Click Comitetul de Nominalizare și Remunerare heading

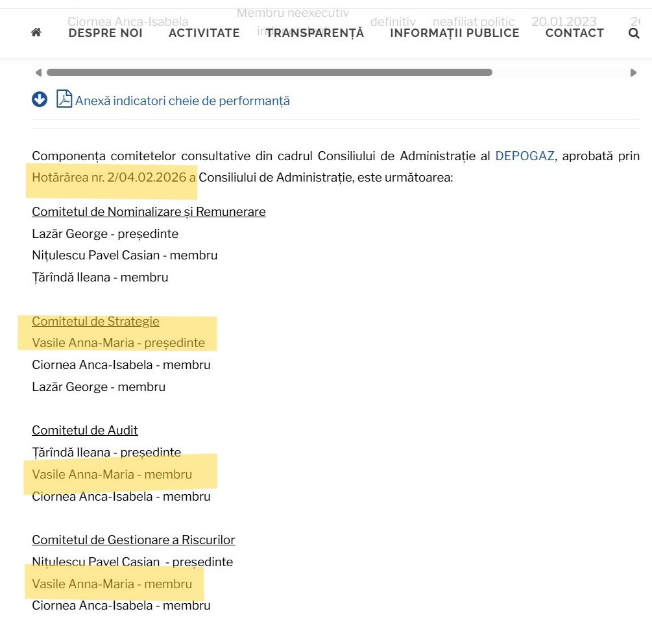(x=149, y=212)
